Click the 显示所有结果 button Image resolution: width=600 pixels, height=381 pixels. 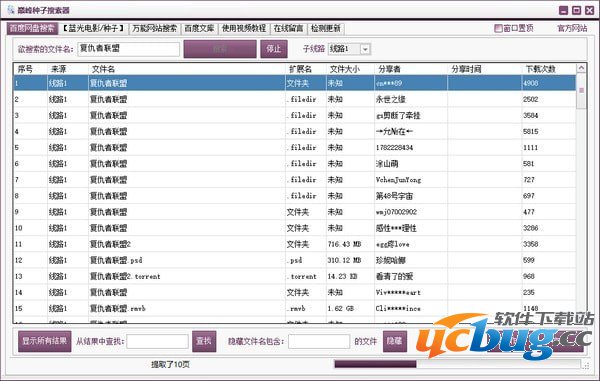click(45, 341)
